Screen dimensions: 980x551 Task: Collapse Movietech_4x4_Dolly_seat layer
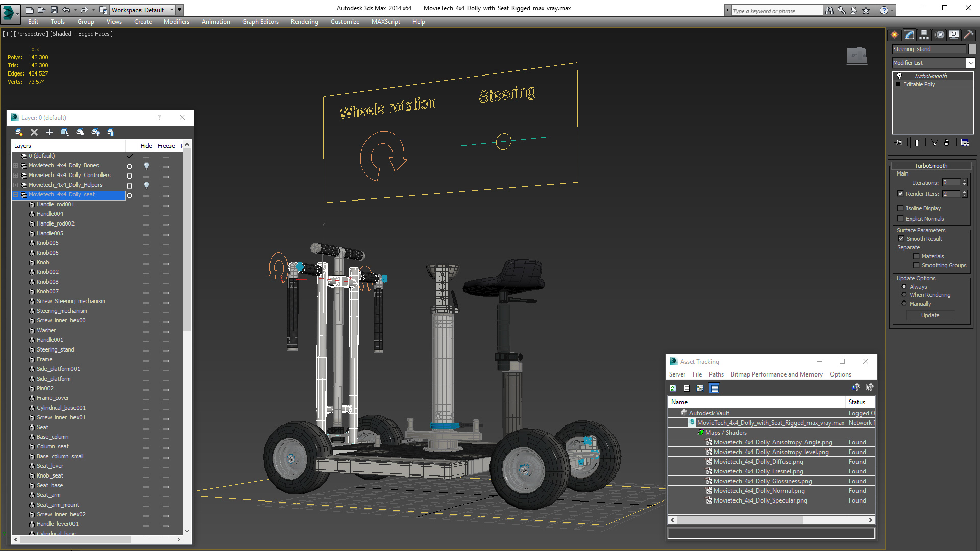coord(16,195)
